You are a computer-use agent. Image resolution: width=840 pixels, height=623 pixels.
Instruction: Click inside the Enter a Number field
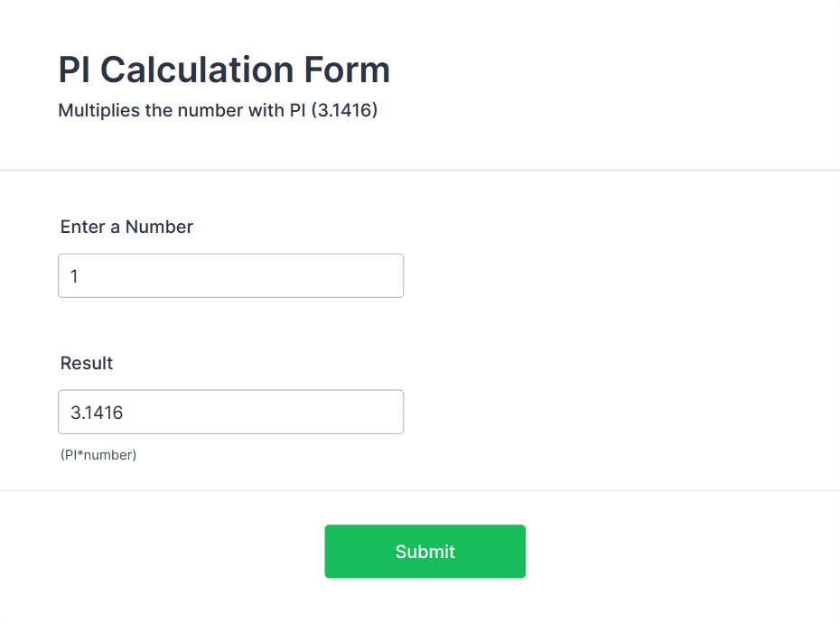pos(230,275)
